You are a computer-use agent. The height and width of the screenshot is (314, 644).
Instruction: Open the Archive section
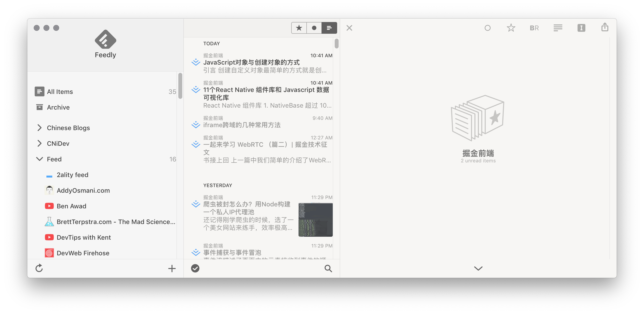(58, 107)
